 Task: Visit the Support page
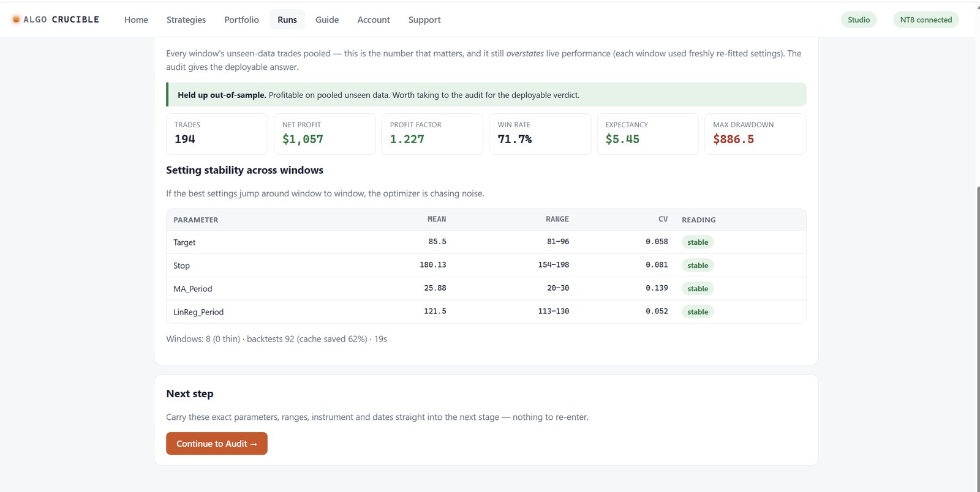tap(424, 20)
